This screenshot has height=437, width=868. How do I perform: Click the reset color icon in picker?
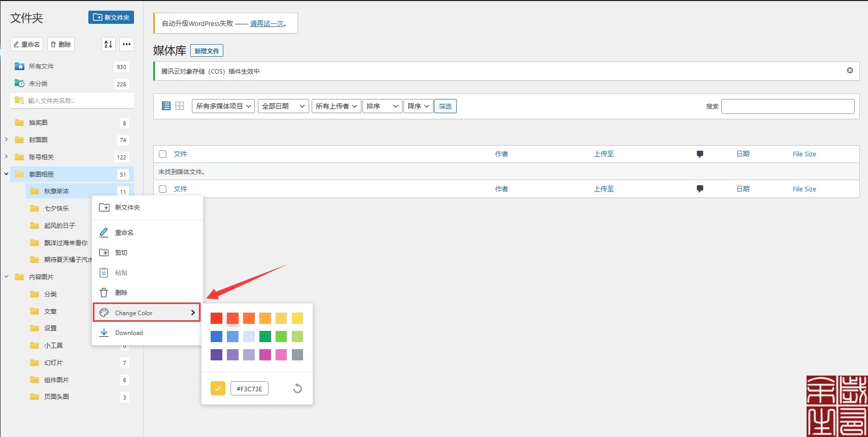click(298, 388)
